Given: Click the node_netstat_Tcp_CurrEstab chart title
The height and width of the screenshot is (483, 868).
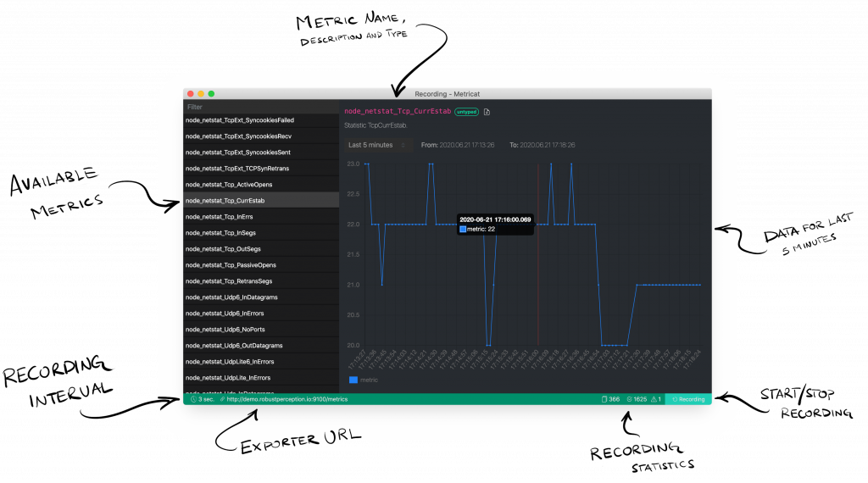Looking at the screenshot, I should point(398,111).
